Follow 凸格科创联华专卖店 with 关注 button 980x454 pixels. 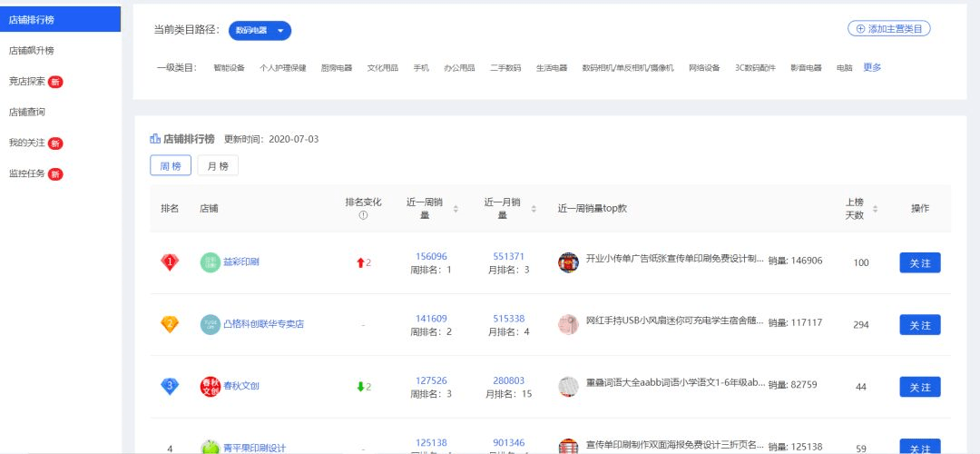pyautogui.click(x=920, y=324)
